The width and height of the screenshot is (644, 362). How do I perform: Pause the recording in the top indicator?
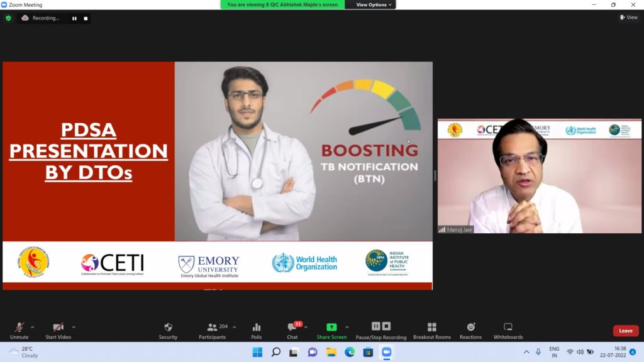[74, 18]
